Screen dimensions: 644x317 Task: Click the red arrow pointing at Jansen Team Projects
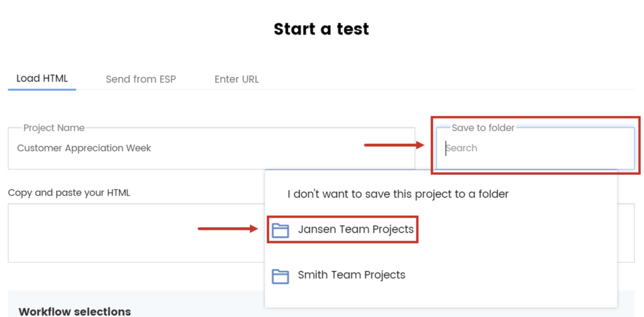[228, 229]
